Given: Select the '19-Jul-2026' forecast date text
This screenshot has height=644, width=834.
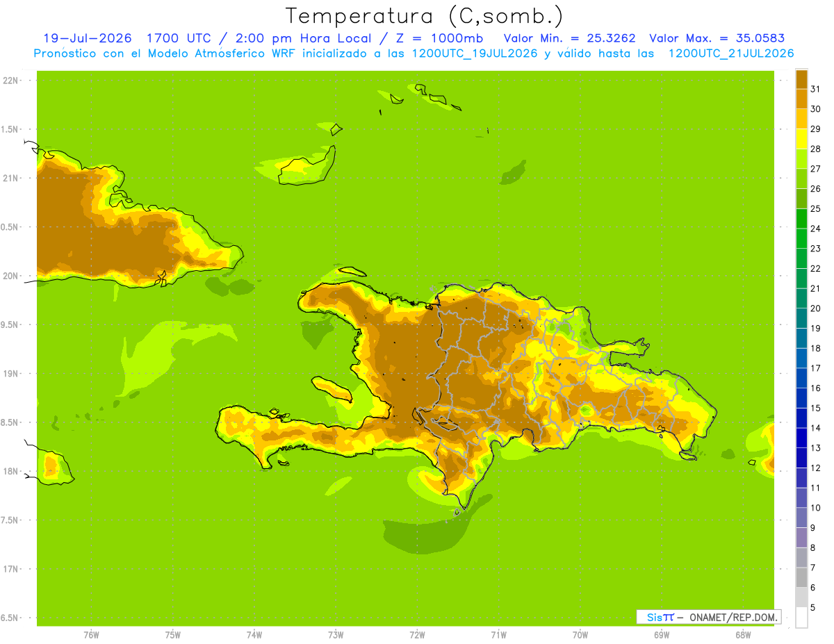Looking at the screenshot, I should [88, 38].
